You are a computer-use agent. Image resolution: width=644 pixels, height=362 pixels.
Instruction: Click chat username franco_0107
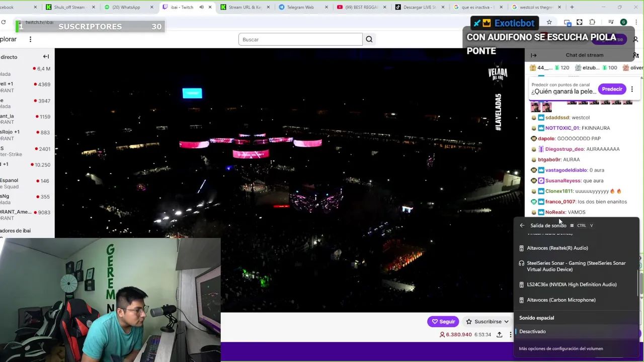pos(560,202)
